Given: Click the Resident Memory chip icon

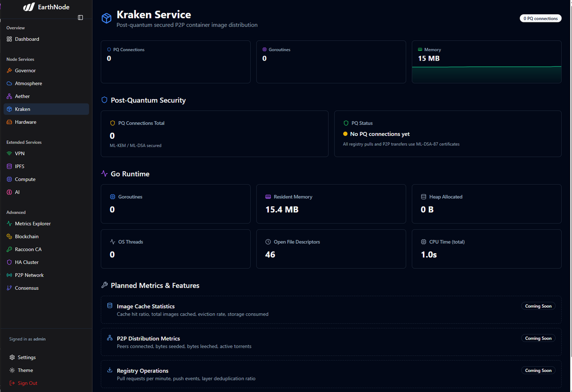Looking at the screenshot, I should point(268,196).
